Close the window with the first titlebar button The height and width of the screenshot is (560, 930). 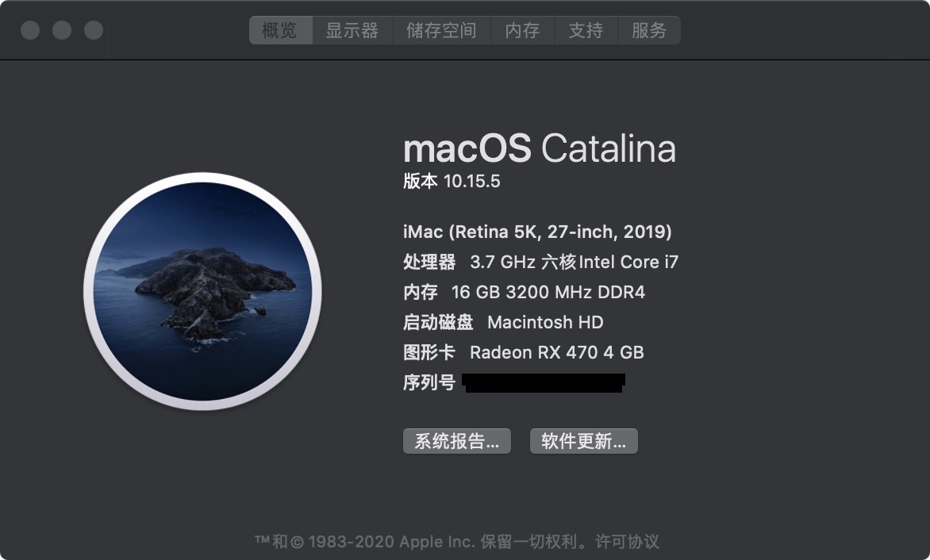(x=30, y=30)
